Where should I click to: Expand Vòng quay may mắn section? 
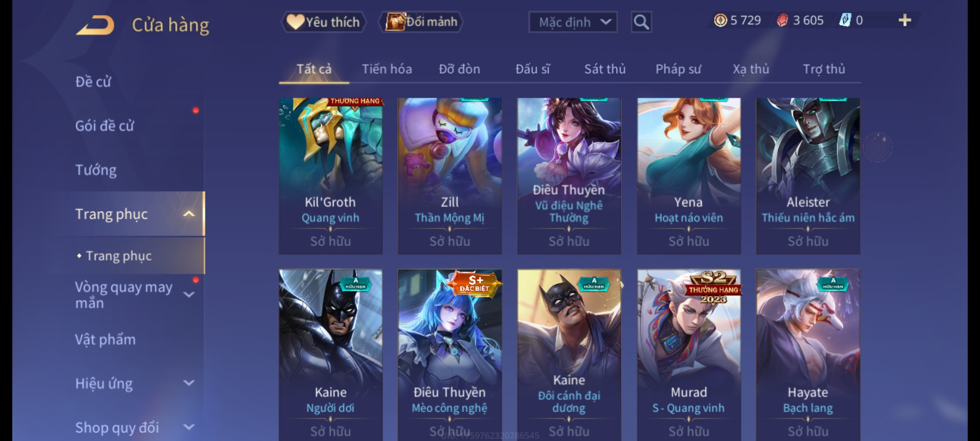189,295
